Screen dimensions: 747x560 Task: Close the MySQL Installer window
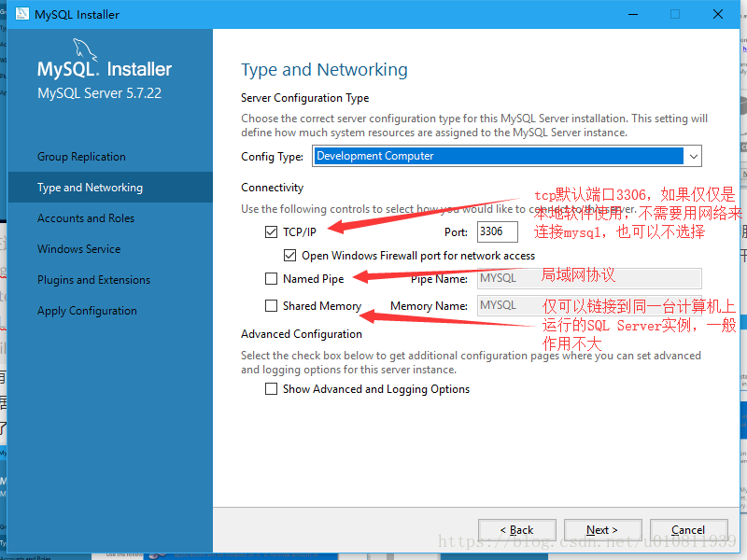click(718, 14)
